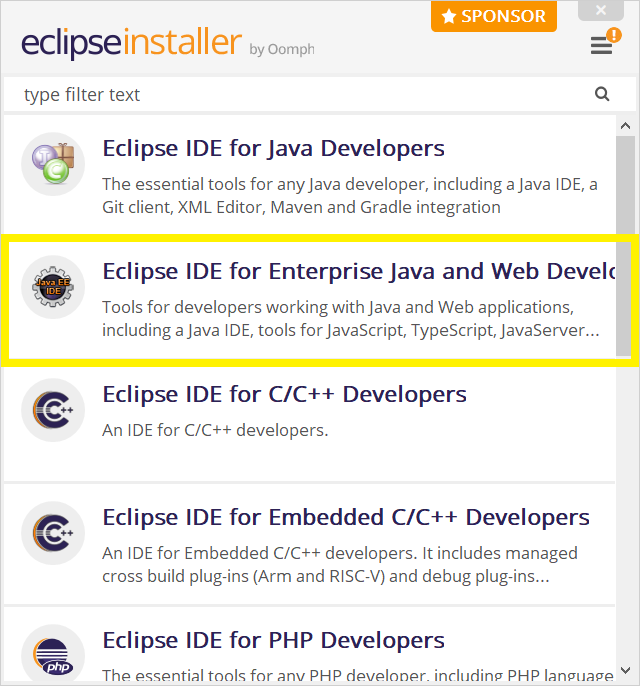The image size is (640, 686).
Task: Click the Java EE IDE gear icon
Action: [x=53, y=287]
